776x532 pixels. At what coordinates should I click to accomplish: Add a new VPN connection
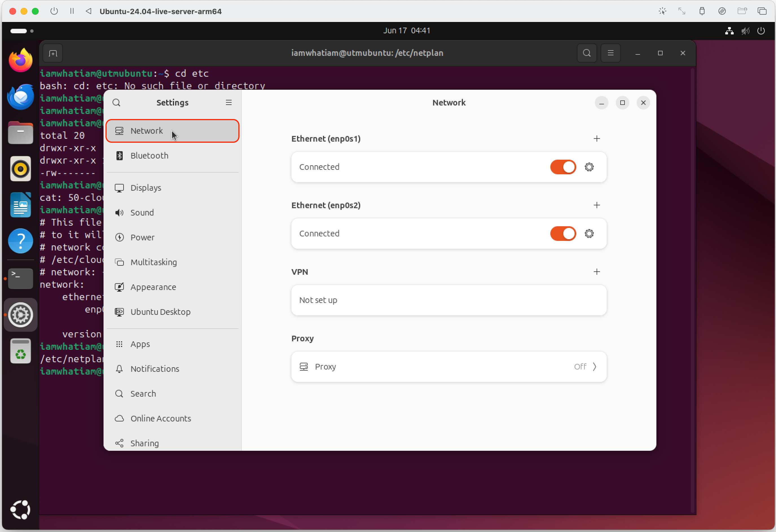(x=597, y=272)
